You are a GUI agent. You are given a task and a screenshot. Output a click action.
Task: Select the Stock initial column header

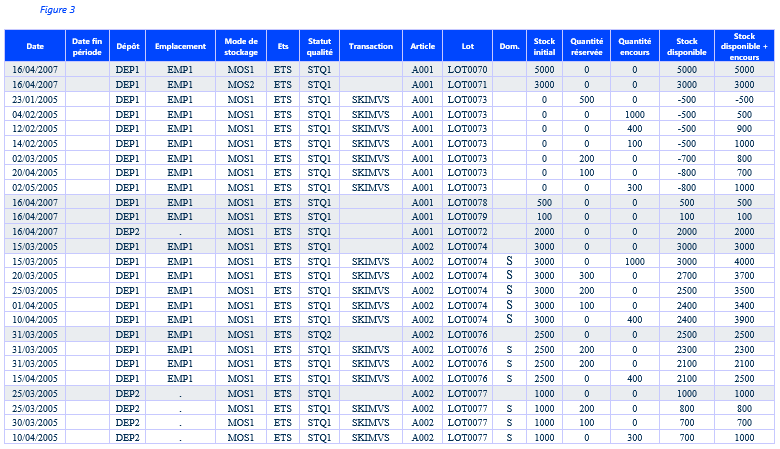544,46
